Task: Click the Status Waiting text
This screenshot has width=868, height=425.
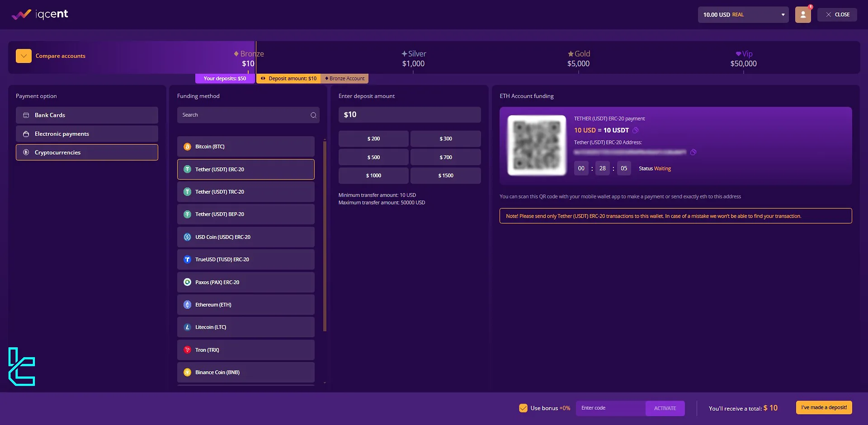Action: coord(655,168)
